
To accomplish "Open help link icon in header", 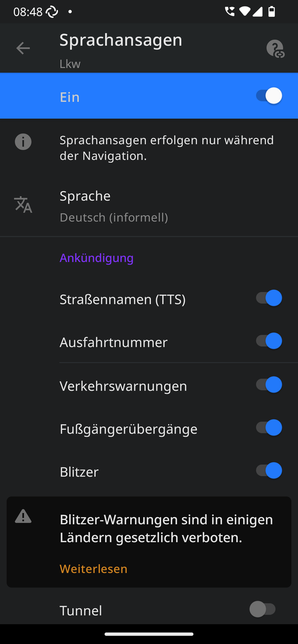I will (275, 48).
